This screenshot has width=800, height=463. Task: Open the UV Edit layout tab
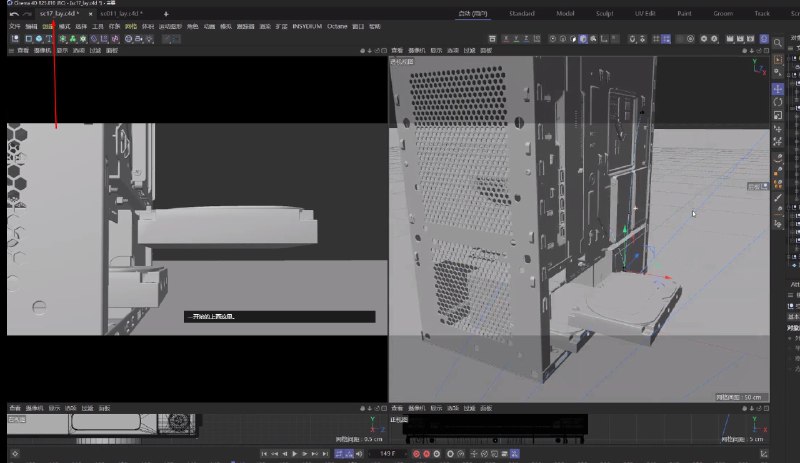pos(645,13)
